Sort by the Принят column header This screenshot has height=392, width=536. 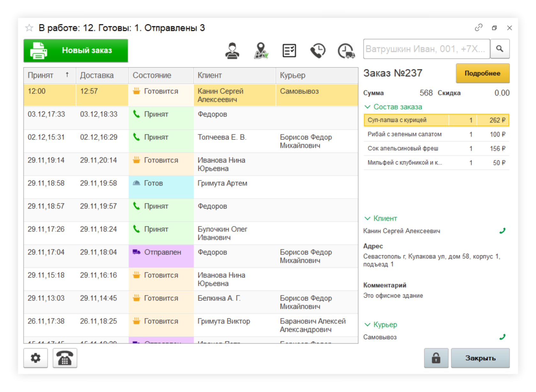click(50, 76)
